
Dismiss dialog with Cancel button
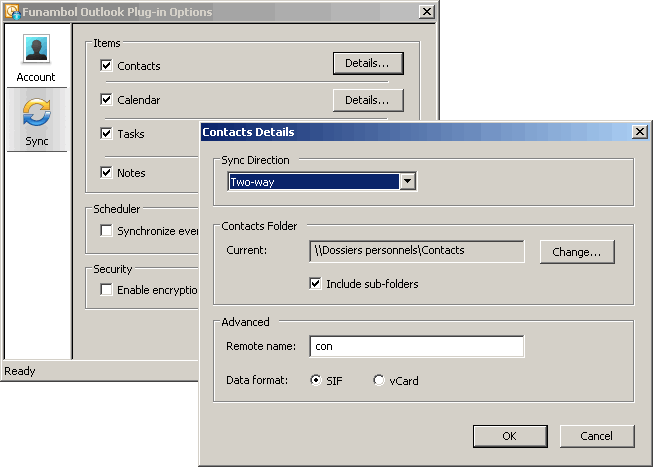pos(597,436)
